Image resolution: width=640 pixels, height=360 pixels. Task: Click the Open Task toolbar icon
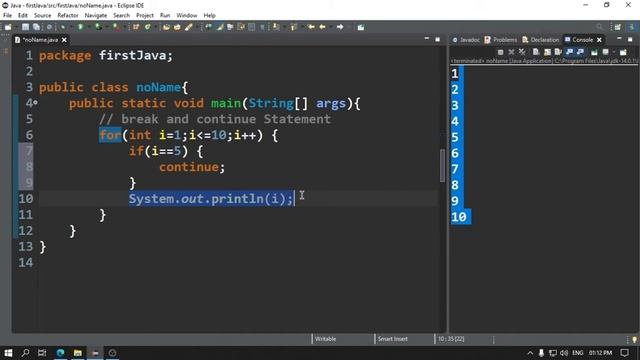tap(177, 27)
